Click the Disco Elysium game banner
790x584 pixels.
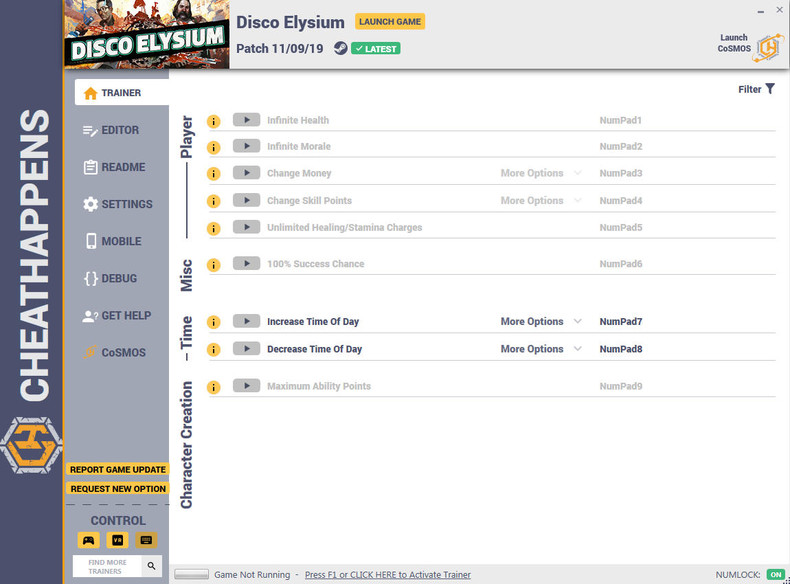coord(147,34)
